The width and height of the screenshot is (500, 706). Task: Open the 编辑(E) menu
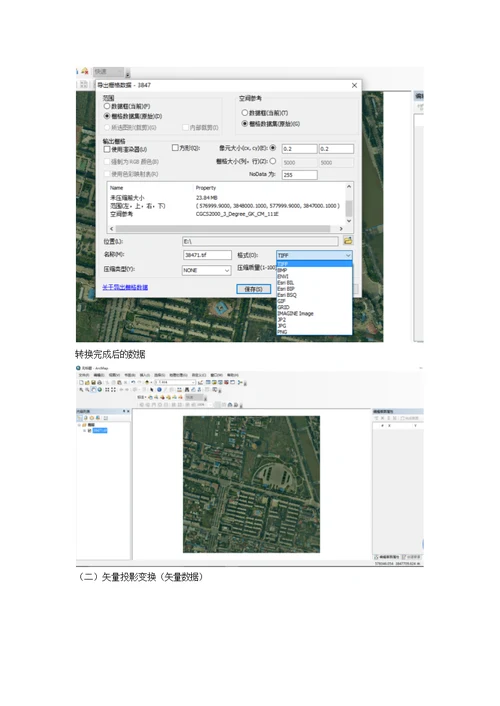tap(99, 375)
